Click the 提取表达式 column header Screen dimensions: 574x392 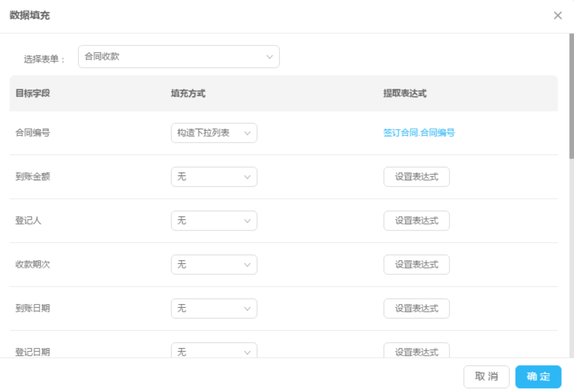[404, 94]
